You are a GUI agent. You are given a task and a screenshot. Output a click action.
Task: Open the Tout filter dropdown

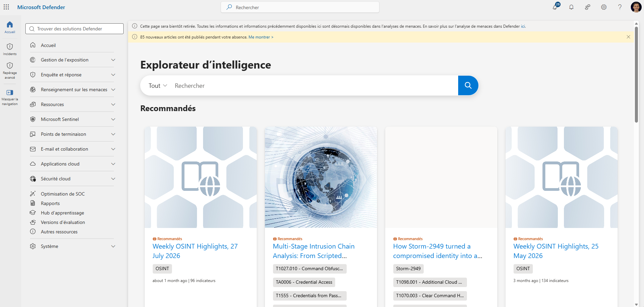tap(158, 86)
